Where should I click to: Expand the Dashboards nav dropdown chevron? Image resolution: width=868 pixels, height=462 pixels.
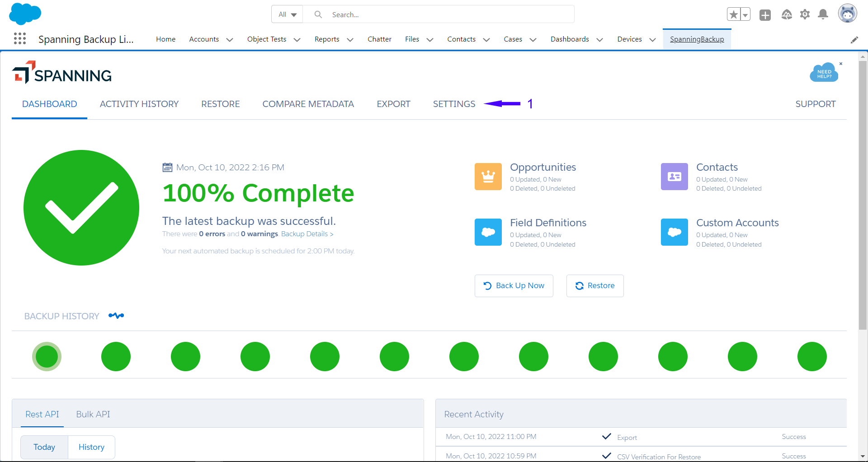600,40
